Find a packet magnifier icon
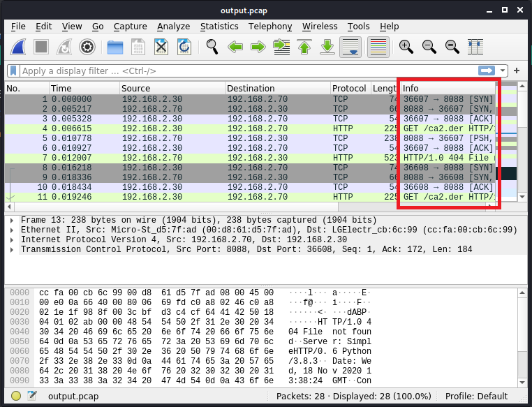The image size is (532, 407). [212, 47]
